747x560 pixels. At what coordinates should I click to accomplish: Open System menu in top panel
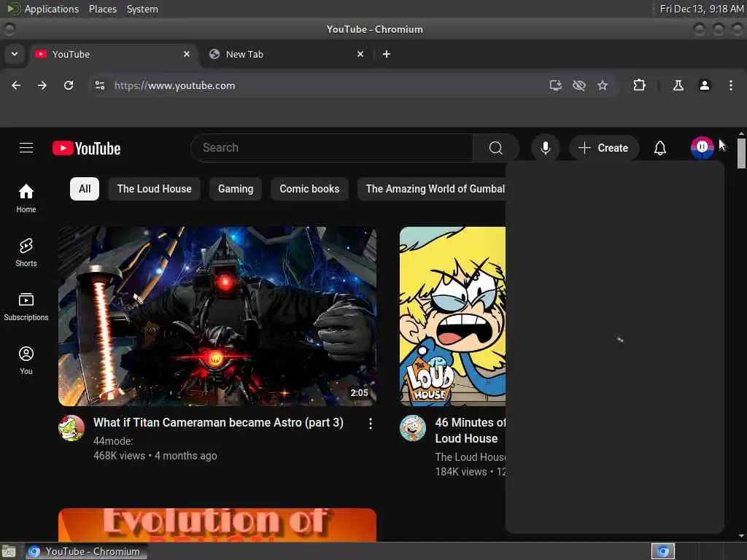pos(142,9)
